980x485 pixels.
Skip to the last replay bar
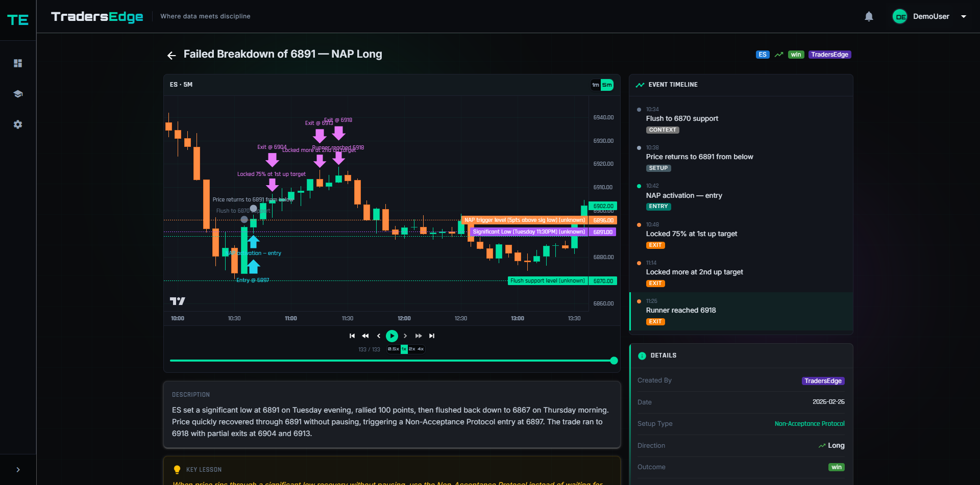tap(432, 336)
